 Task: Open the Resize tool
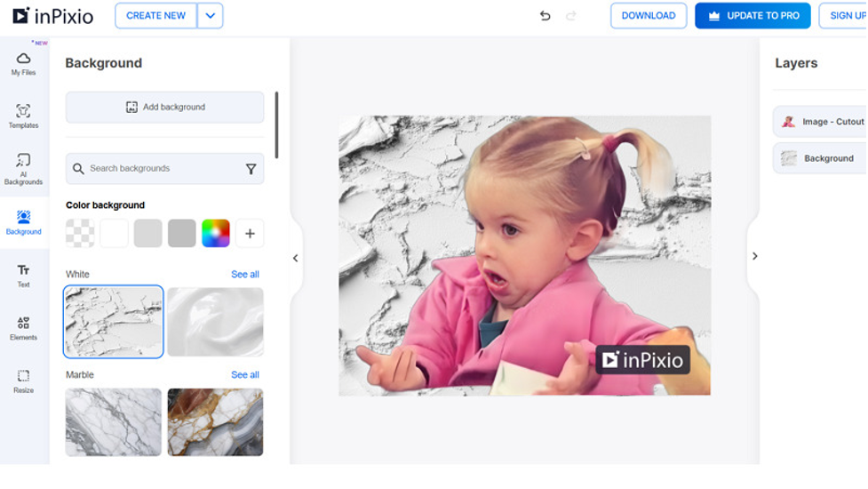pos(23,381)
